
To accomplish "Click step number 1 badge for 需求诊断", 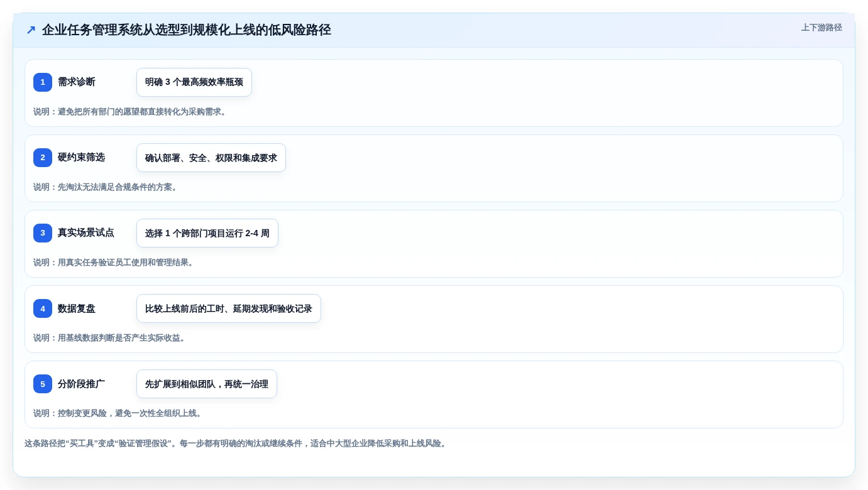I will 43,82.
